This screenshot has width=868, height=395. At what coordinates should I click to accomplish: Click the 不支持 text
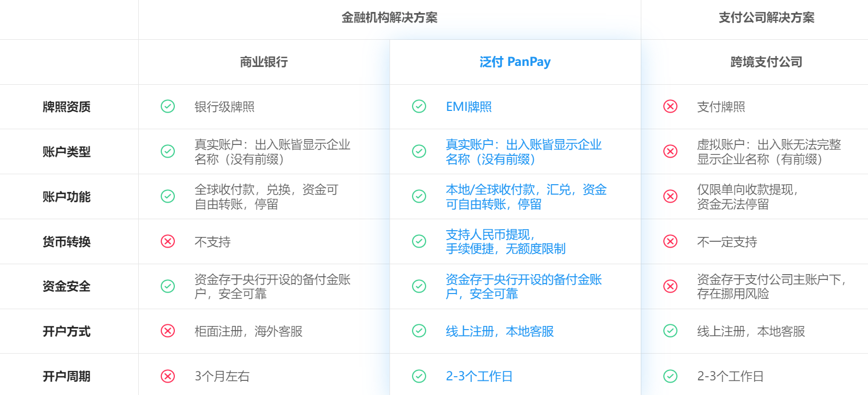tap(213, 242)
